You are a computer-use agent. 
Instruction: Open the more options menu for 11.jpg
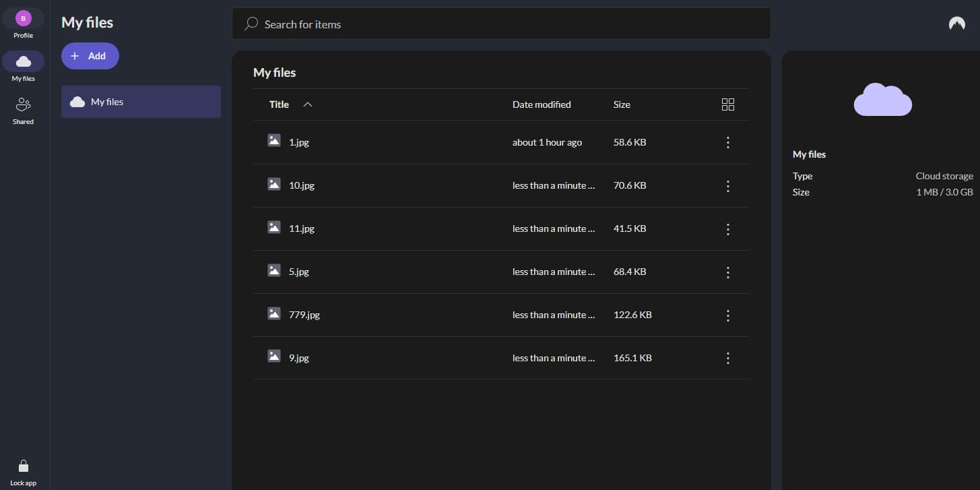point(727,228)
